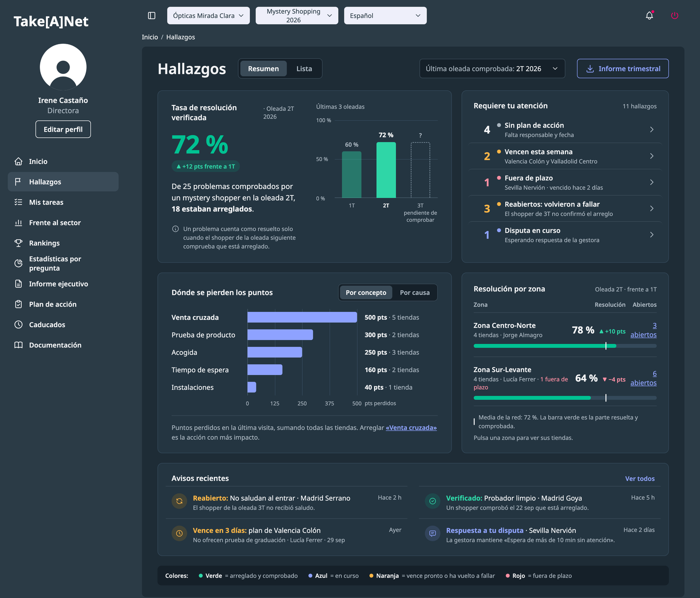Viewport: 700px width, 598px height.
Task: Open the Ópticas Mirada Clara dropdown
Action: tap(208, 16)
